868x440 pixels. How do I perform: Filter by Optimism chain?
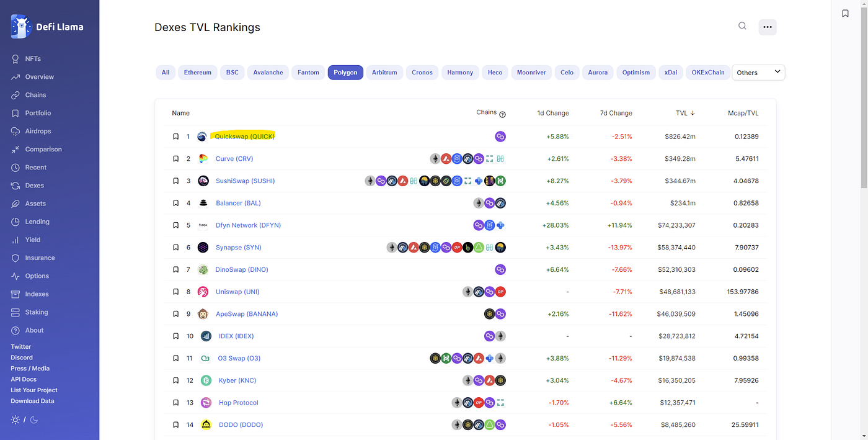click(x=636, y=73)
